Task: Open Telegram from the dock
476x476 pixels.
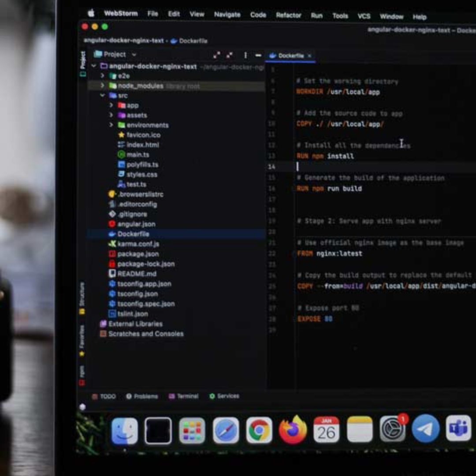Action: (x=425, y=428)
